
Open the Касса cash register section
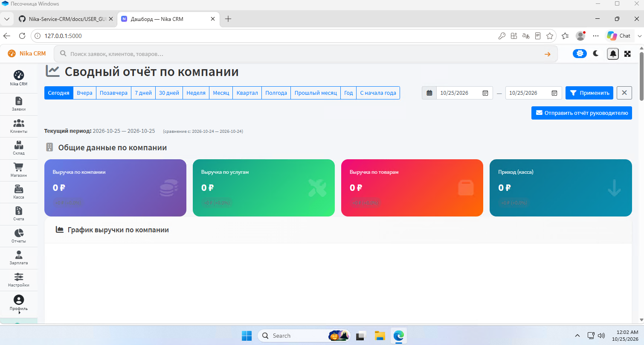coord(19,192)
